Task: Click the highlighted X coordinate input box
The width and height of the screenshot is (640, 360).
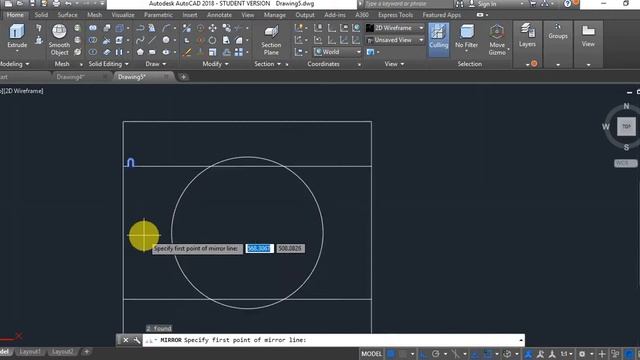Action: pos(259,248)
